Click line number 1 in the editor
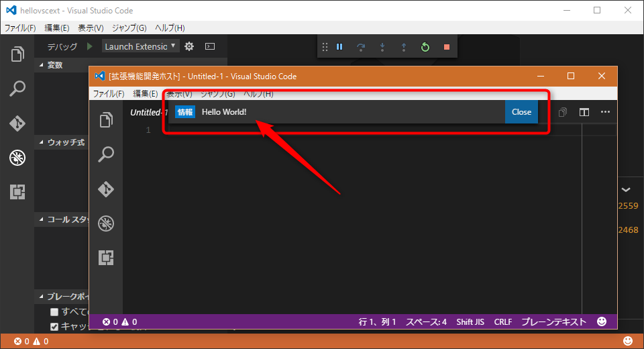The height and width of the screenshot is (349, 644). pos(149,130)
